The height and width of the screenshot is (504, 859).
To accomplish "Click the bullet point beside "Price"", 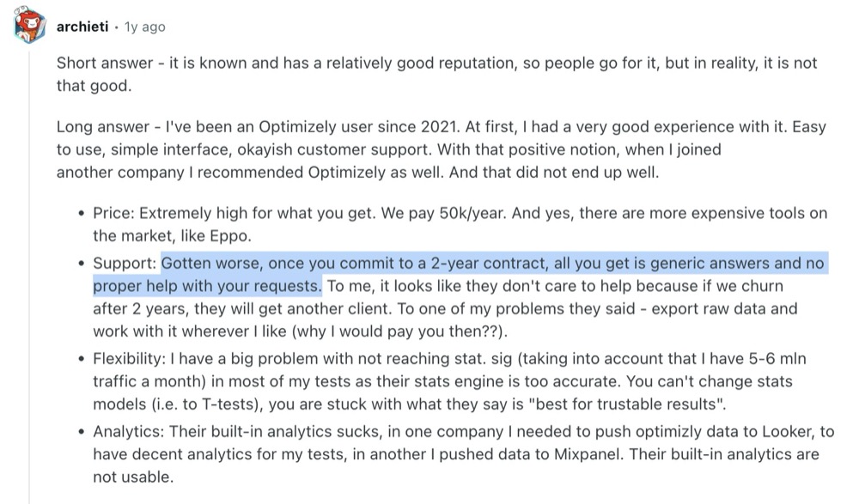I will (81, 214).
